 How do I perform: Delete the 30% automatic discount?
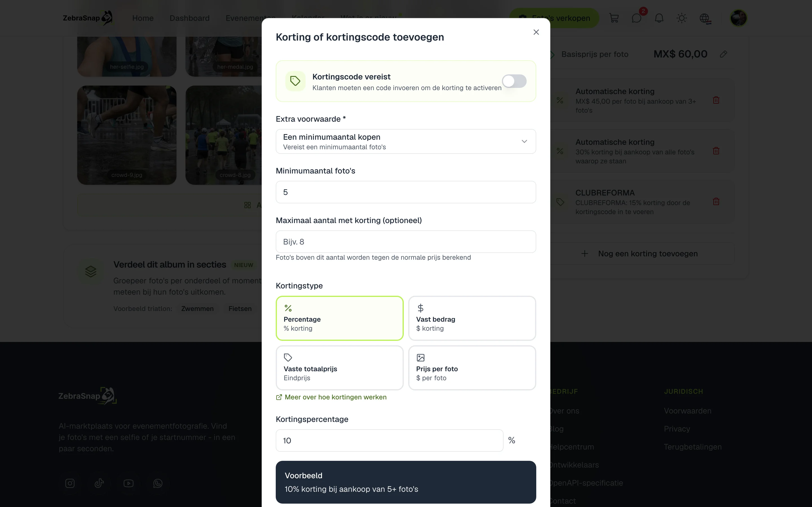(x=716, y=151)
